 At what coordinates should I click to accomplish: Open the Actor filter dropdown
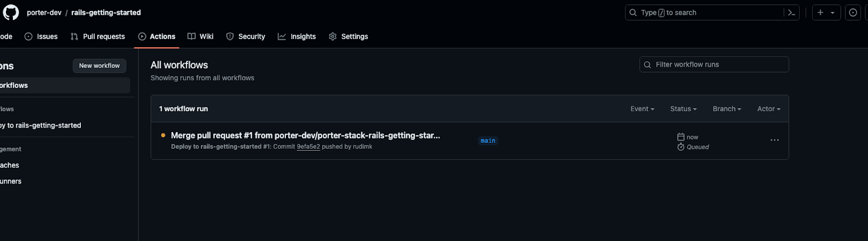pyautogui.click(x=769, y=109)
